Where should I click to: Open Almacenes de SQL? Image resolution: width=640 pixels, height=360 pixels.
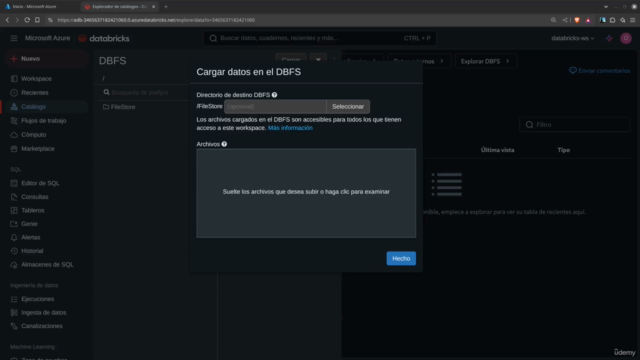[x=47, y=264]
